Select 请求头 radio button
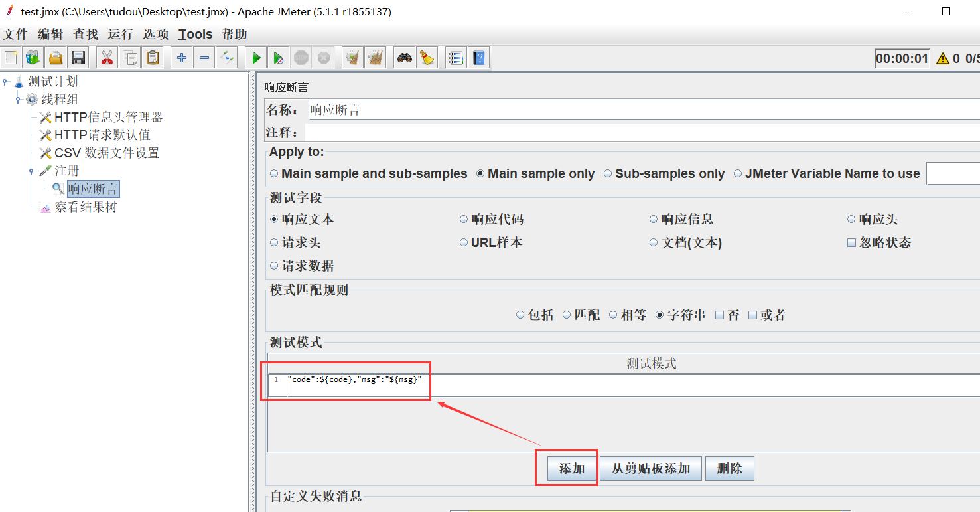 [x=295, y=242]
